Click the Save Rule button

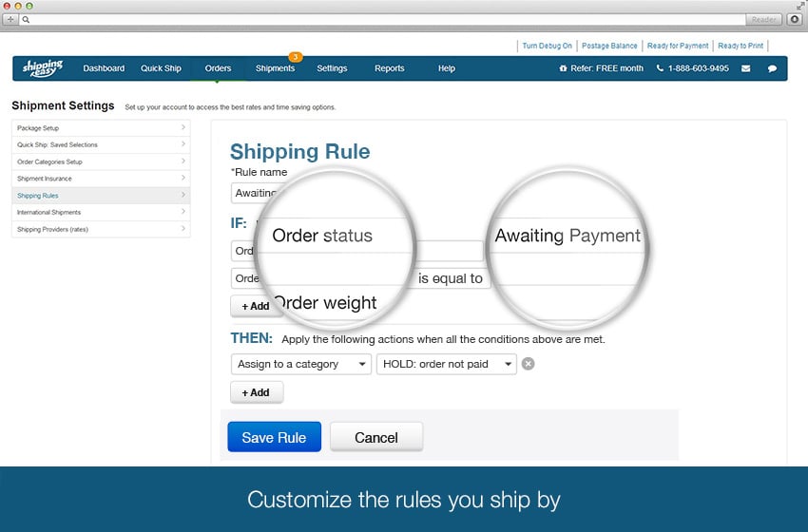[x=274, y=437]
